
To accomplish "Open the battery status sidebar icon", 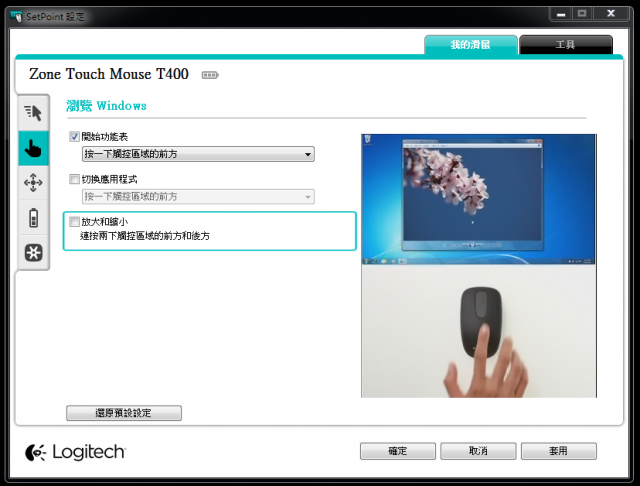I will click(33, 217).
